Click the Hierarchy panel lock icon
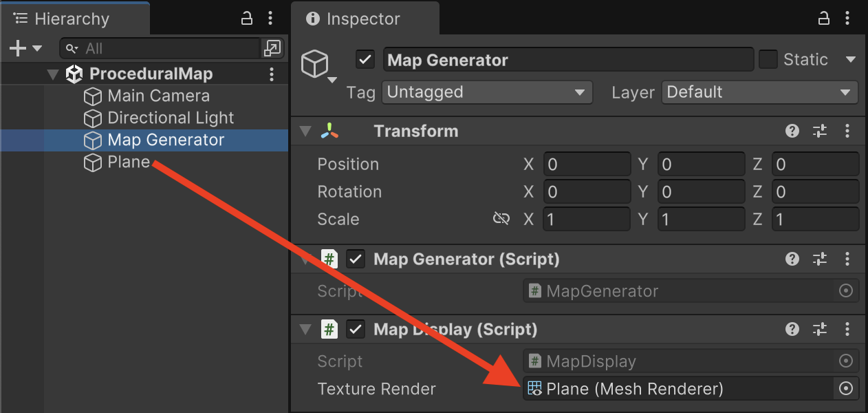 click(247, 19)
